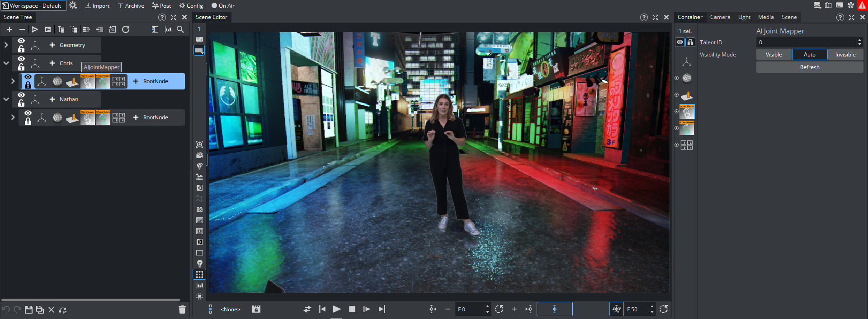Screen dimensions: 868x319
Task: Click the refresh icon in Scene Tree toolbar
Action: pyautogui.click(x=126, y=29)
